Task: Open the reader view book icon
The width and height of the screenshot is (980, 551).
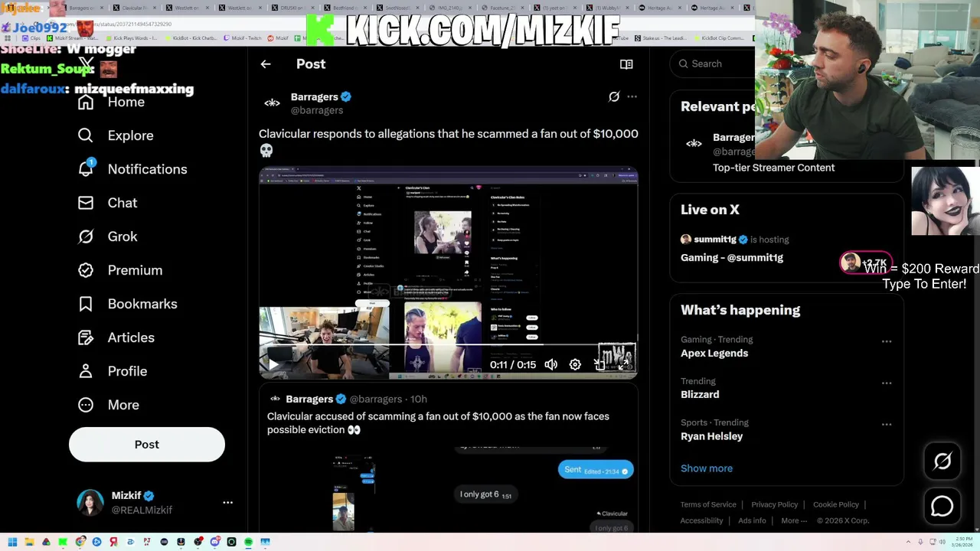Action: tap(626, 64)
